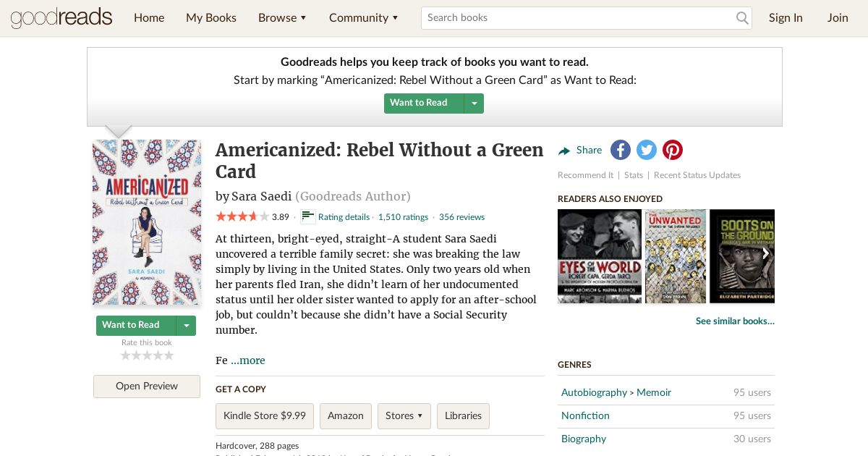
Task: Click Kindle Store $9.99 button
Action: tap(265, 416)
